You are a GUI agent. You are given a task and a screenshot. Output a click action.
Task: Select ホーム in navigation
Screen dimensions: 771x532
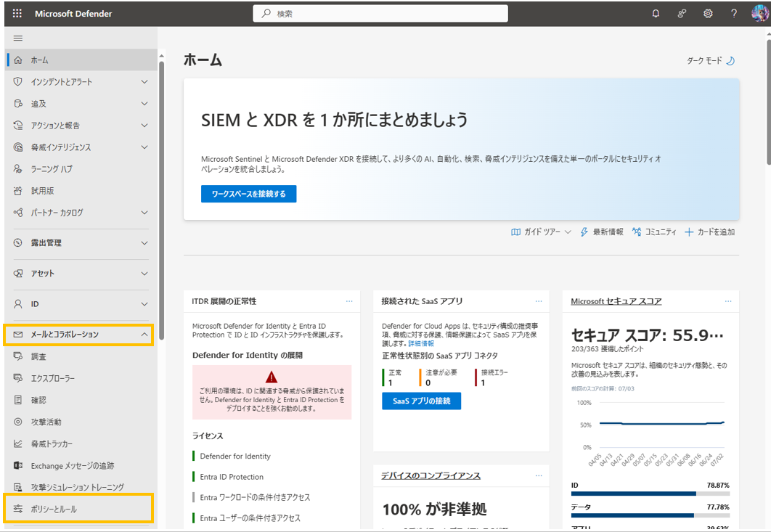point(81,60)
